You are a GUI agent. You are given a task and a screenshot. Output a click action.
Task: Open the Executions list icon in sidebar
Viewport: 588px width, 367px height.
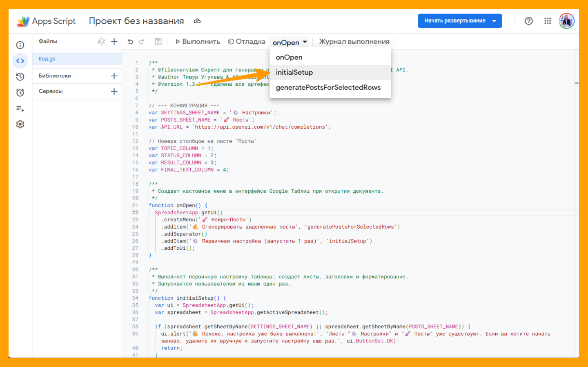pos(20,109)
